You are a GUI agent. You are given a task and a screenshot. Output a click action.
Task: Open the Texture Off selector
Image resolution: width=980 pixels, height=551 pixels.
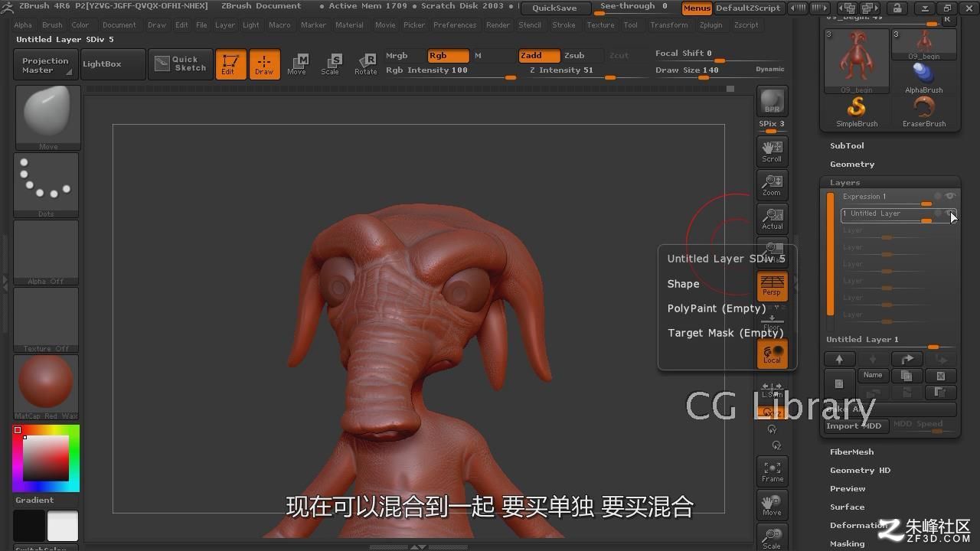[x=47, y=319]
